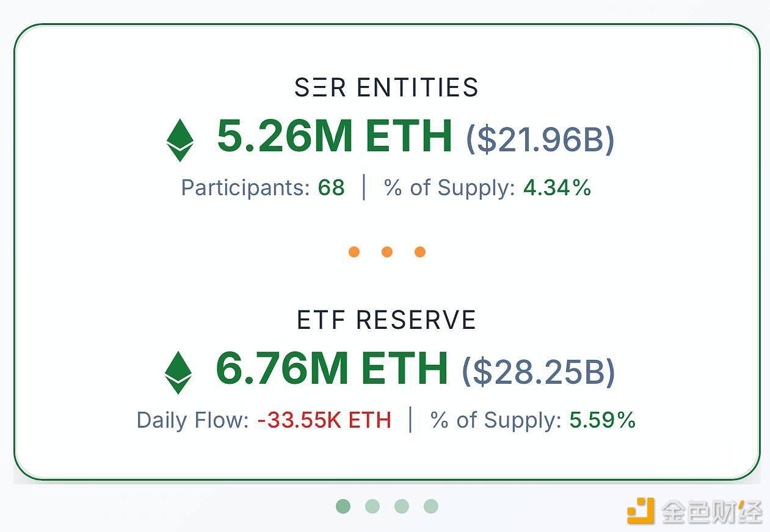Click the right orange separator dot

coord(420,252)
